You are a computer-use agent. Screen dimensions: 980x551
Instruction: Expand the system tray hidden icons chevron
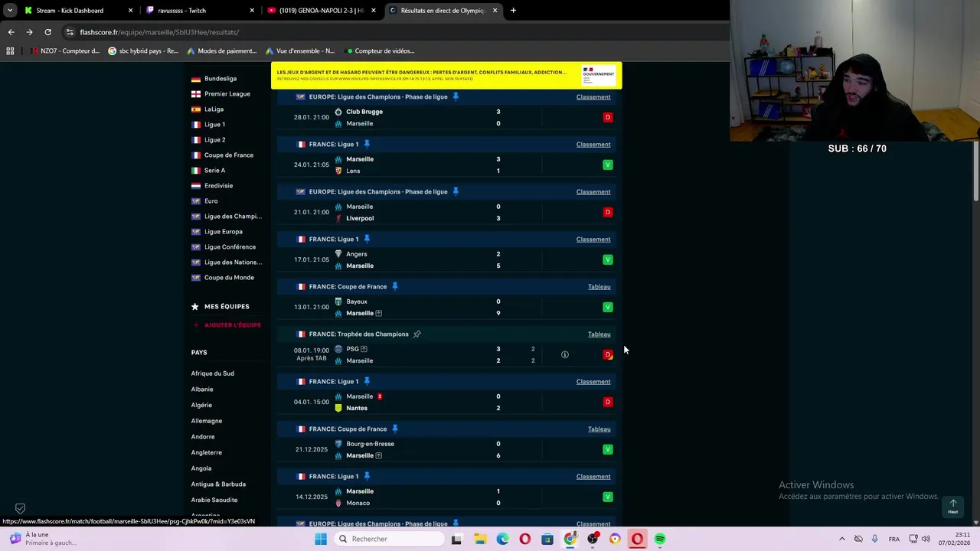842,539
